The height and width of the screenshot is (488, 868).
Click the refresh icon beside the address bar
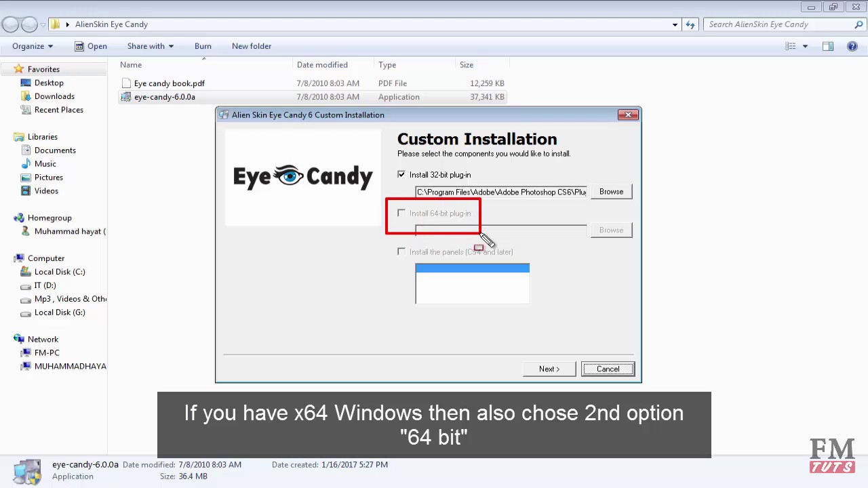tap(690, 24)
